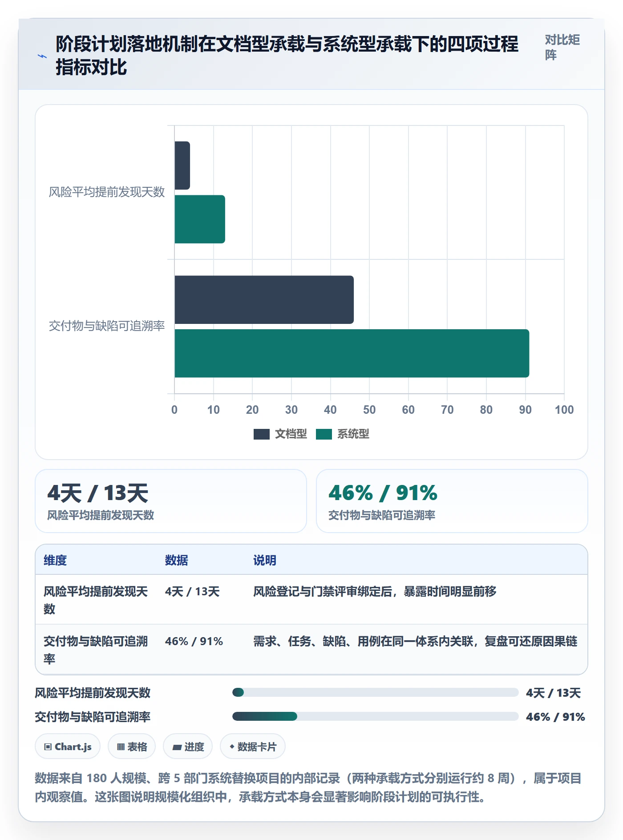Click the 4天 / 13天 value right of the progress bar

pyautogui.click(x=553, y=693)
